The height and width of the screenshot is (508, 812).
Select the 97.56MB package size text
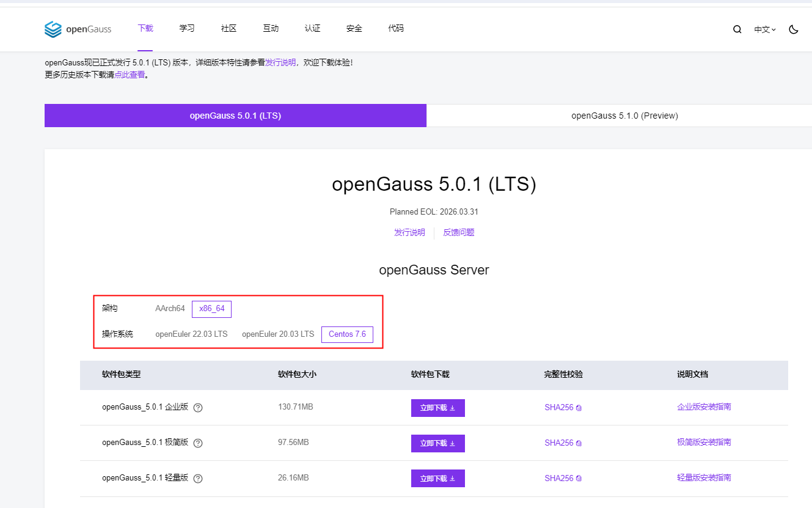coord(293,442)
